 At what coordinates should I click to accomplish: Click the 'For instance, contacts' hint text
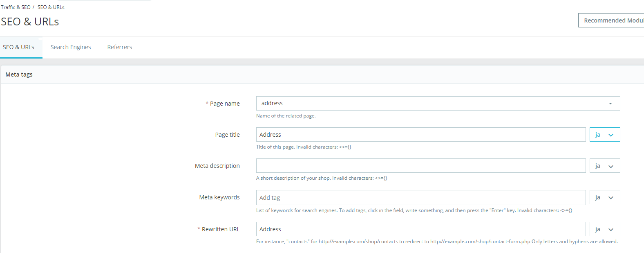tap(437, 242)
